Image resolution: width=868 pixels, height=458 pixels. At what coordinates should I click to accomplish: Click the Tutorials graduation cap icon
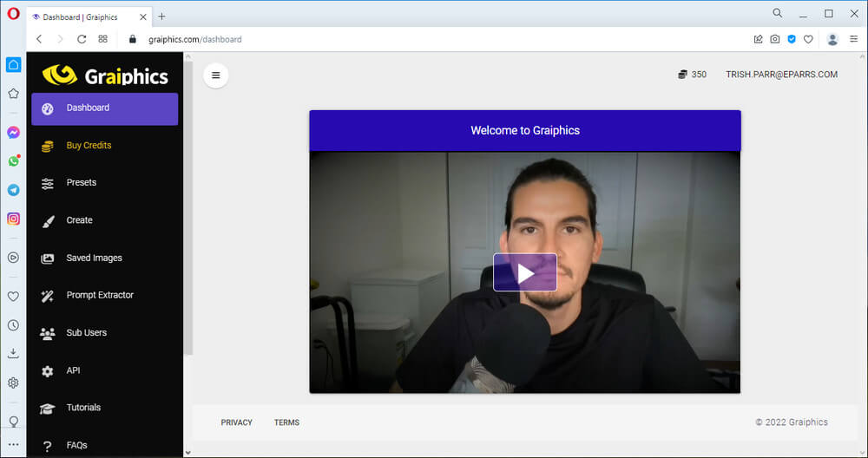tap(48, 409)
